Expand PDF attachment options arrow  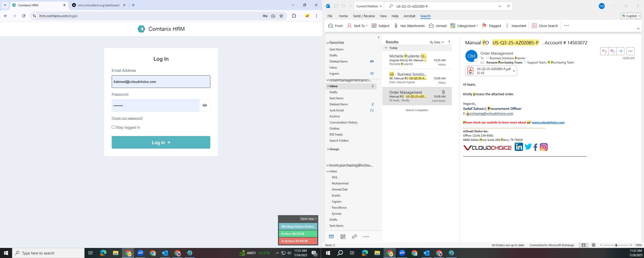point(514,71)
